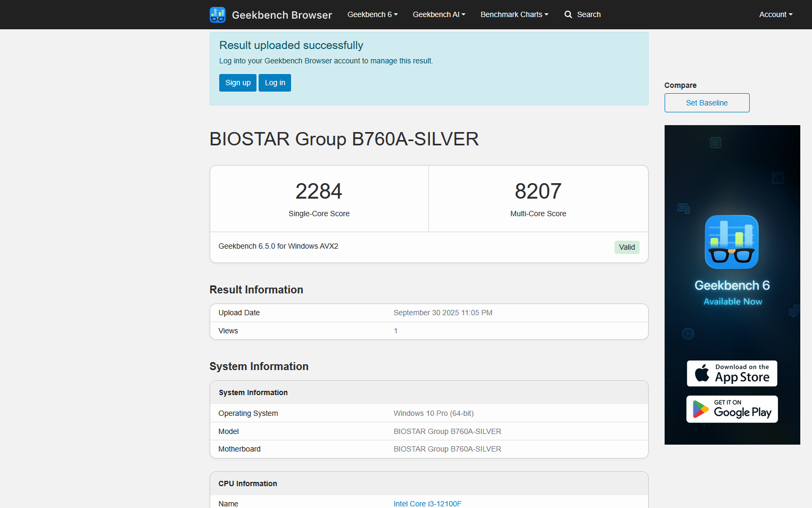
Task: Click the Geekbench 6 Available Now ad text
Action: [732, 292]
